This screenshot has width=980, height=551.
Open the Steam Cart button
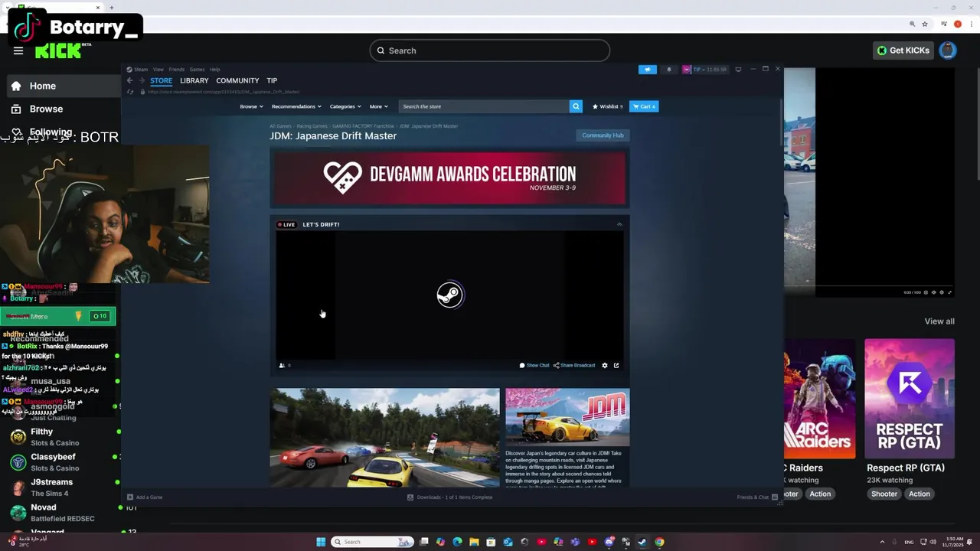point(644,106)
